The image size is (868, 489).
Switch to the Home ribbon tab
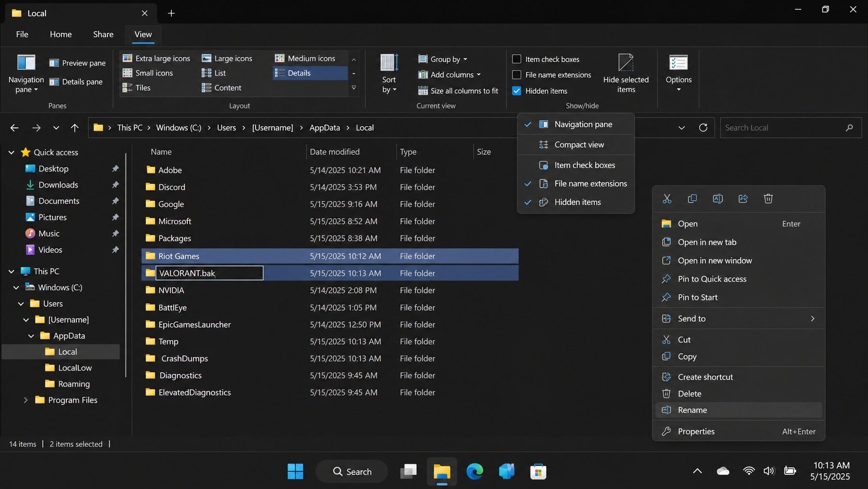coord(61,34)
